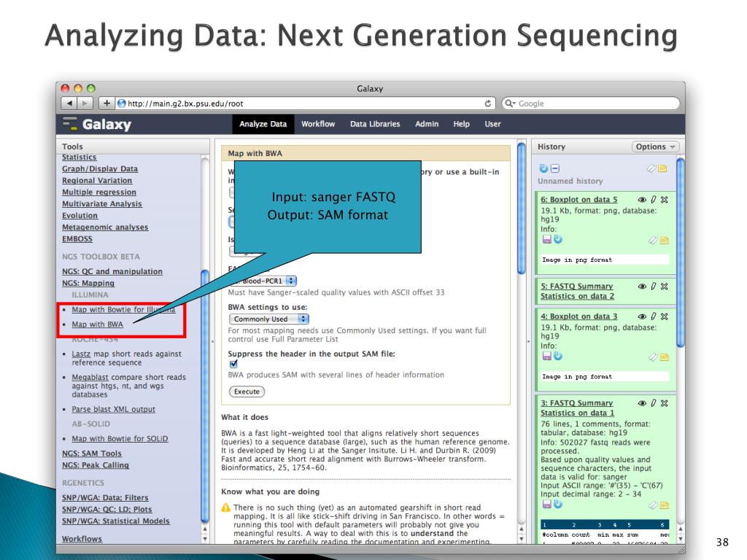Delete dataset 3: FASTQ Summary Statistics
Viewport: 747px width, 560px height.
point(664,402)
